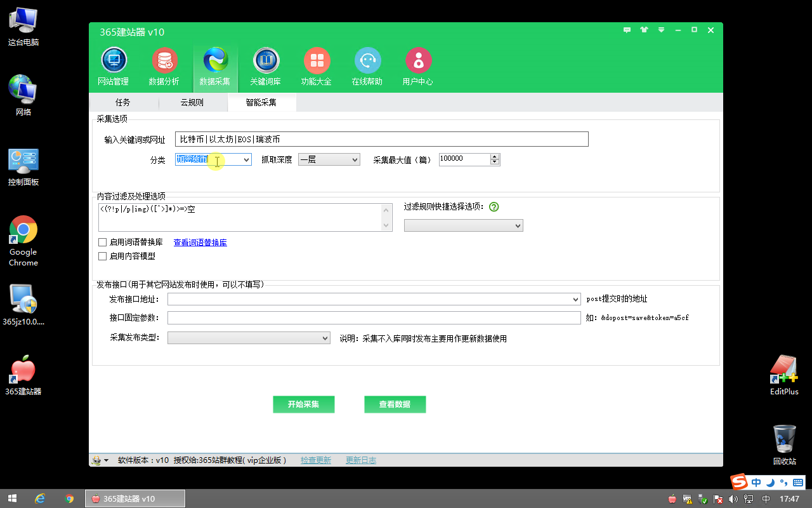This screenshot has height=508, width=812.
Task: Expand the 分类 category dropdown
Action: (246, 159)
